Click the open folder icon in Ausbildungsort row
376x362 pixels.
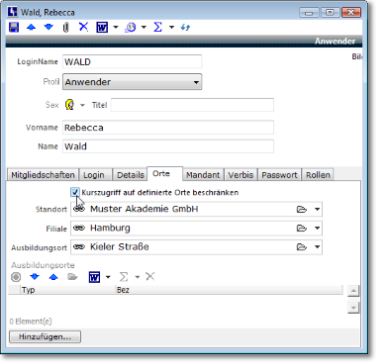click(x=301, y=247)
